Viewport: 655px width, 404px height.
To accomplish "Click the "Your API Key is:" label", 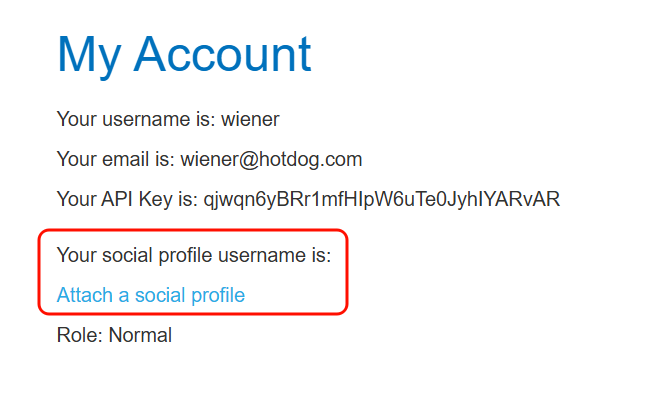I will coord(127,200).
